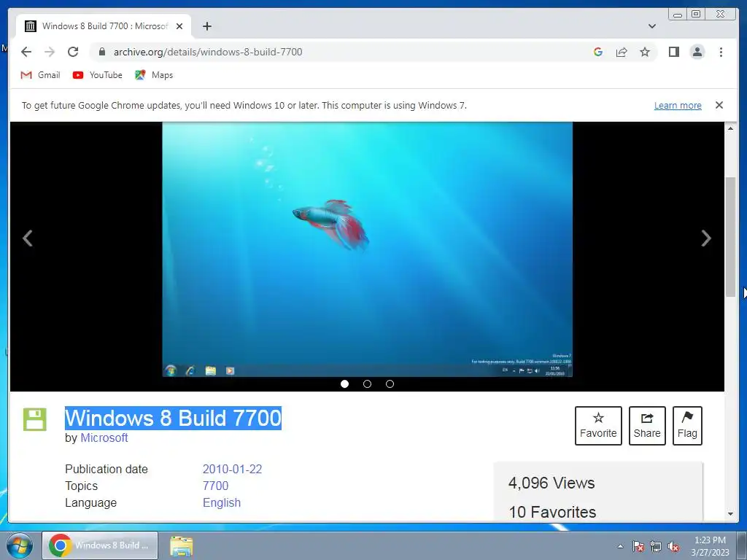Click the 10 Favorites text

(552, 512)
